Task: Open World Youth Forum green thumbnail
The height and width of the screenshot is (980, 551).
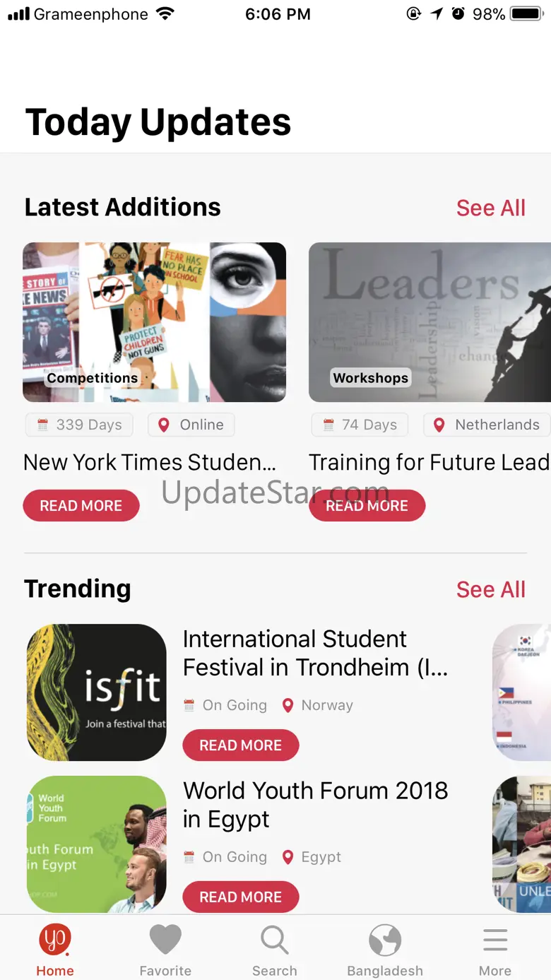Action: pos(97,844)
